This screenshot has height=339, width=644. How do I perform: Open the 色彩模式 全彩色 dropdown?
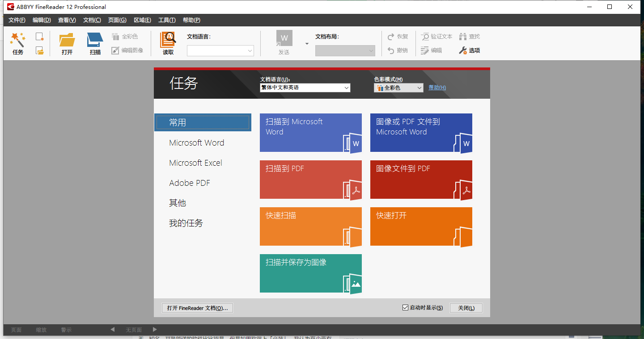(x=398, y=88)
